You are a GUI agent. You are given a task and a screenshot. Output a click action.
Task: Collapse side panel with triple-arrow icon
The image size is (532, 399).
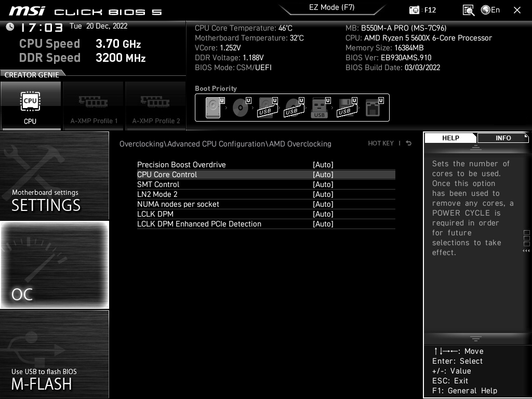526,251
